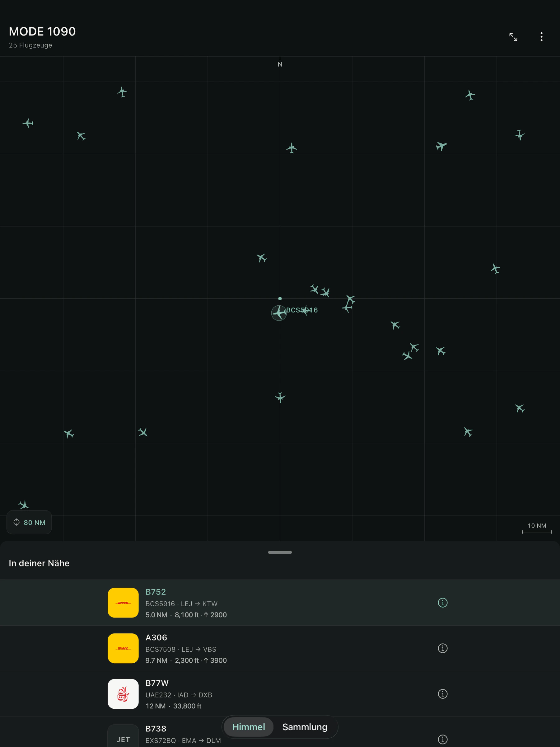
Task: Select the bold aircraft icon in upper right
Action: click(x=441, y=146)
